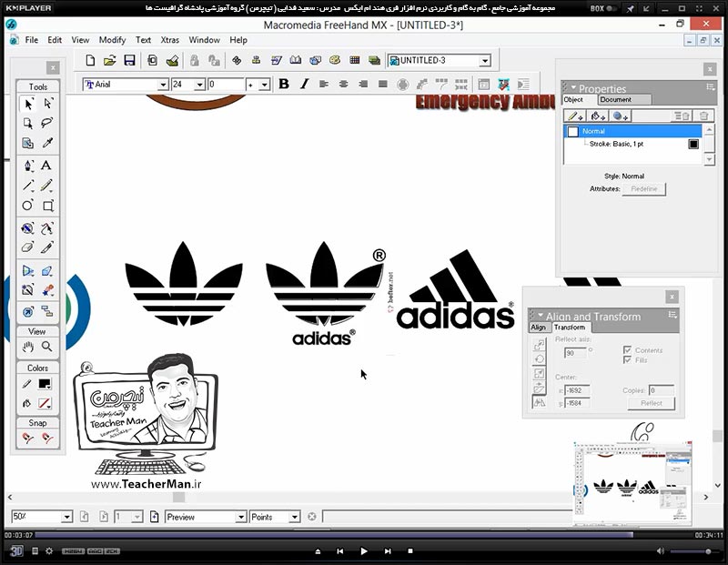Image resolution: width=728 pixels, height=565 pixels.
Task: Choose the Rectangle tool
Action: tap(48, 206)
